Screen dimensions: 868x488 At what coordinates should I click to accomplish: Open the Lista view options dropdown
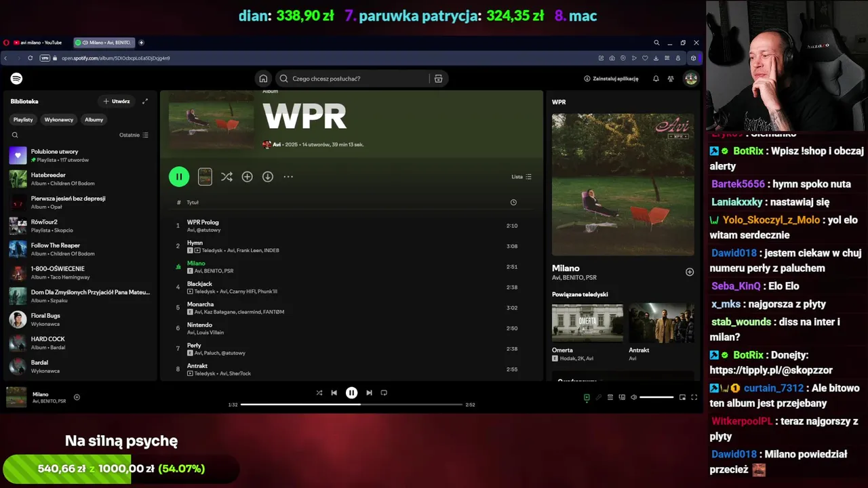[x=521, y=177]
